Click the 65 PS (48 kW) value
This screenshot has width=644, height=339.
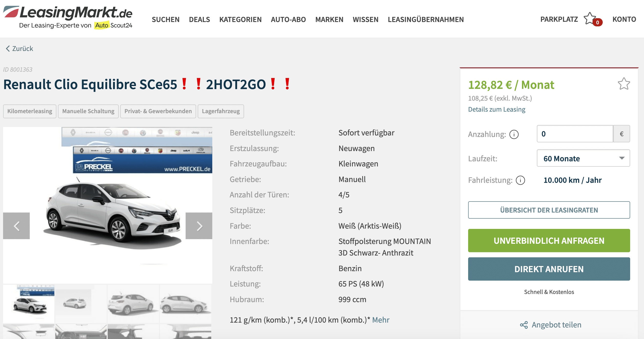361,284
